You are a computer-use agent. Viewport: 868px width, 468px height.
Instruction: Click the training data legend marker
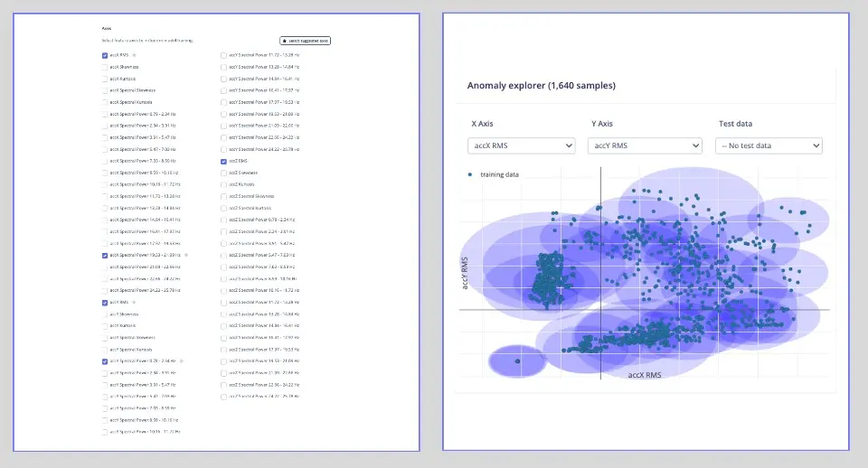click(470, 174)
